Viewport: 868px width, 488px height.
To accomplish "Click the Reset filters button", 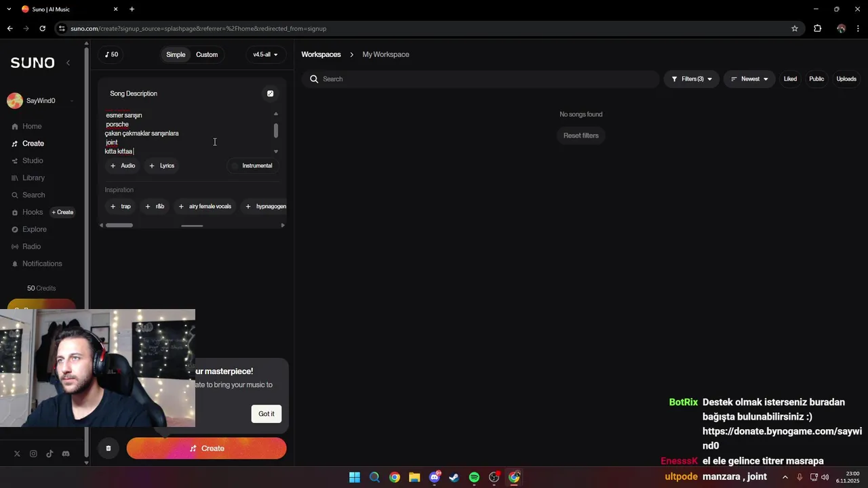I will point(581,136).
